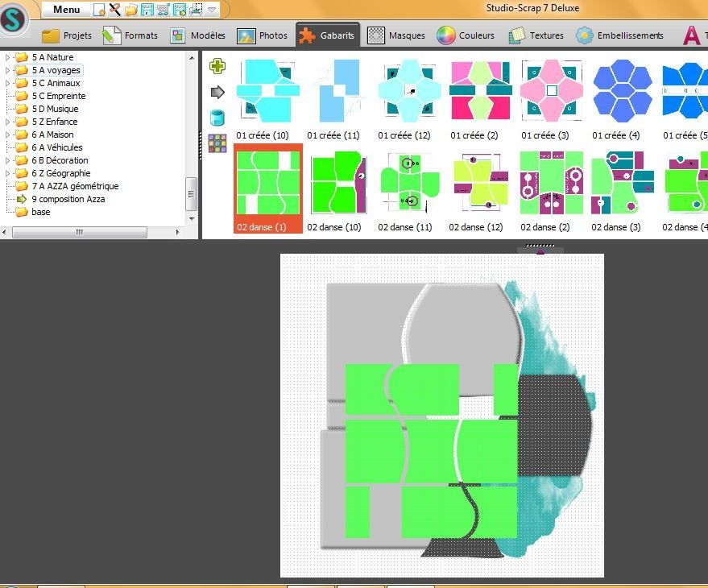The height and width of the screenshot is (588, 708).
Task: Click the folder tree's scroll up arrow
Action: click(x=192, y=58)
